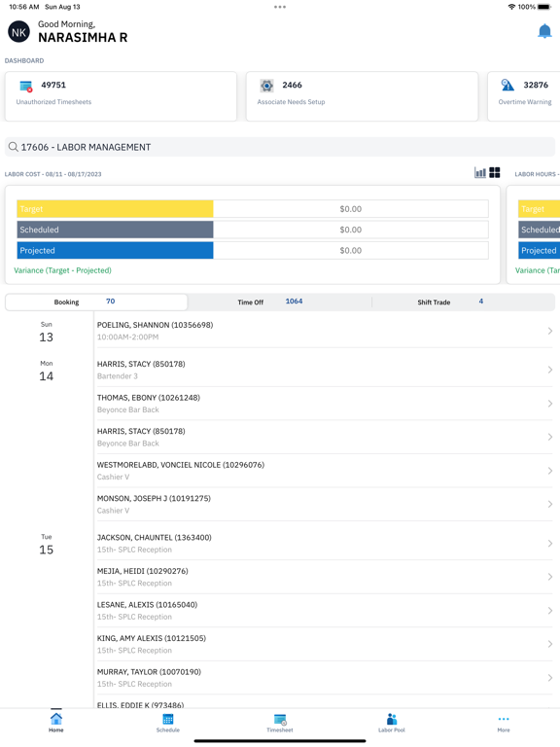Click the Scheduled $0.00 value
Screen dimensions: 560x747
pos(350,230)
